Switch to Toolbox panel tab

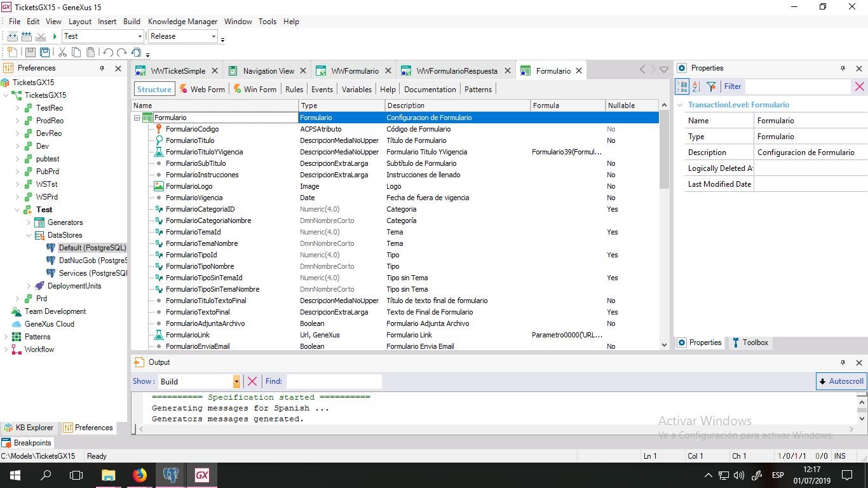click(750, 342)
